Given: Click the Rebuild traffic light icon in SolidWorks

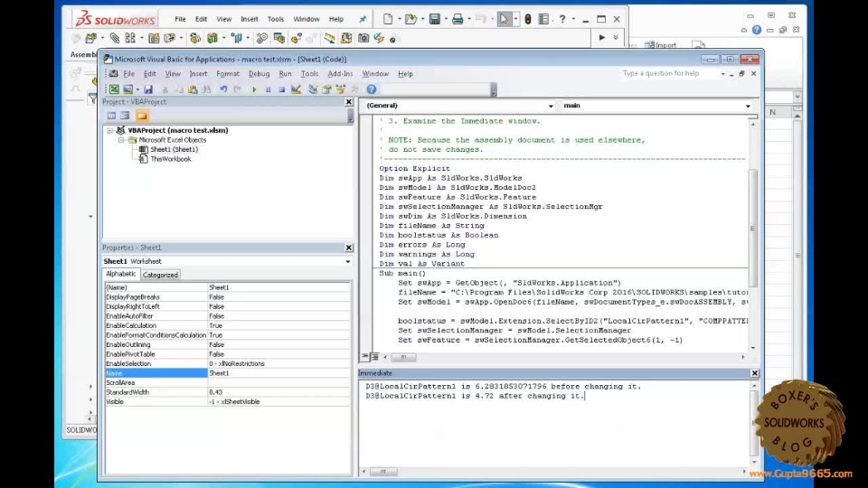Looking at the screenshot, I should tap(527, 19).
